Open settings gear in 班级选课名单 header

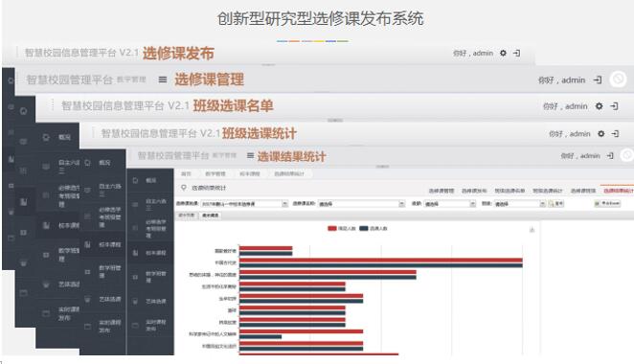pyautogui.click(x=600, y=106)
